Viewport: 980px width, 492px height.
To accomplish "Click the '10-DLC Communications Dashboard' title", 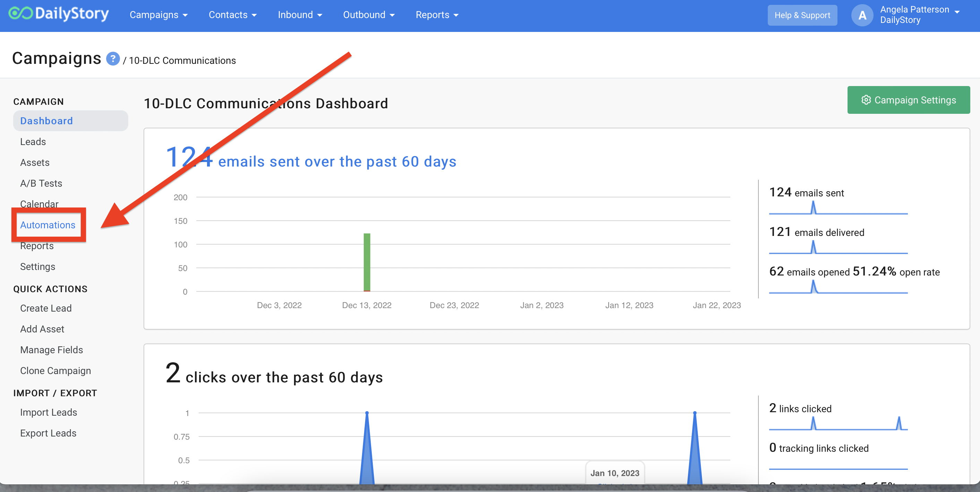I will pyautogui.click(x=266, y=103).
